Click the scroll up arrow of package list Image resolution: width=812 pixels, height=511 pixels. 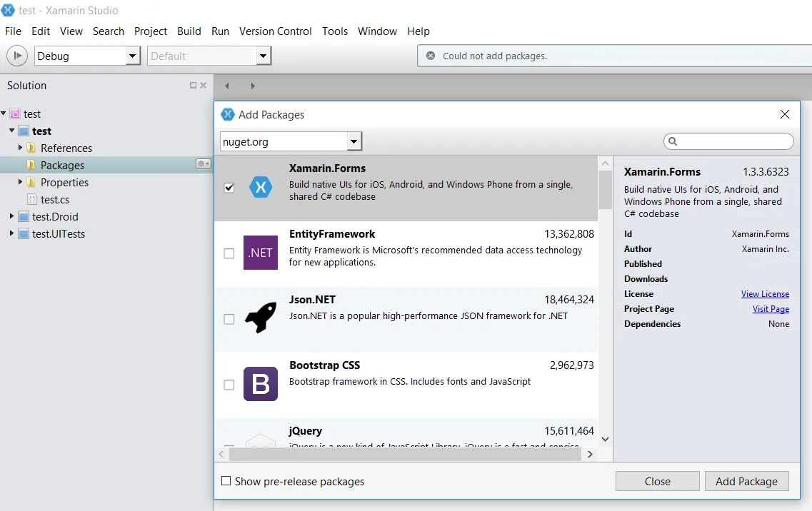coord(605,163)
